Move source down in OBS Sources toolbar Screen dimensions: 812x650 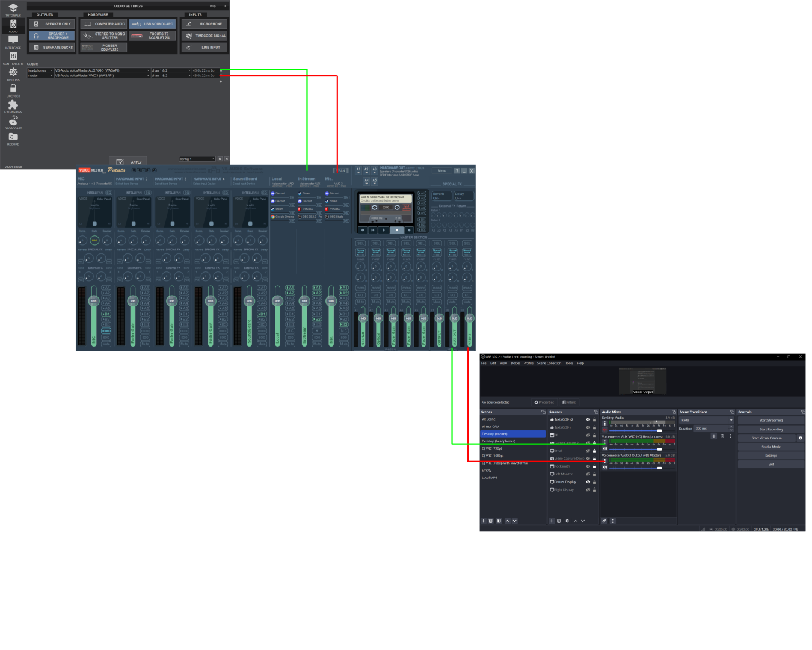click(583, 521)
